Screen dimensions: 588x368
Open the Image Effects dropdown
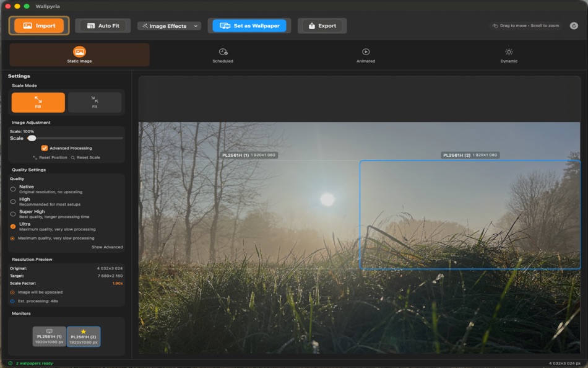[x=170, y=26]
